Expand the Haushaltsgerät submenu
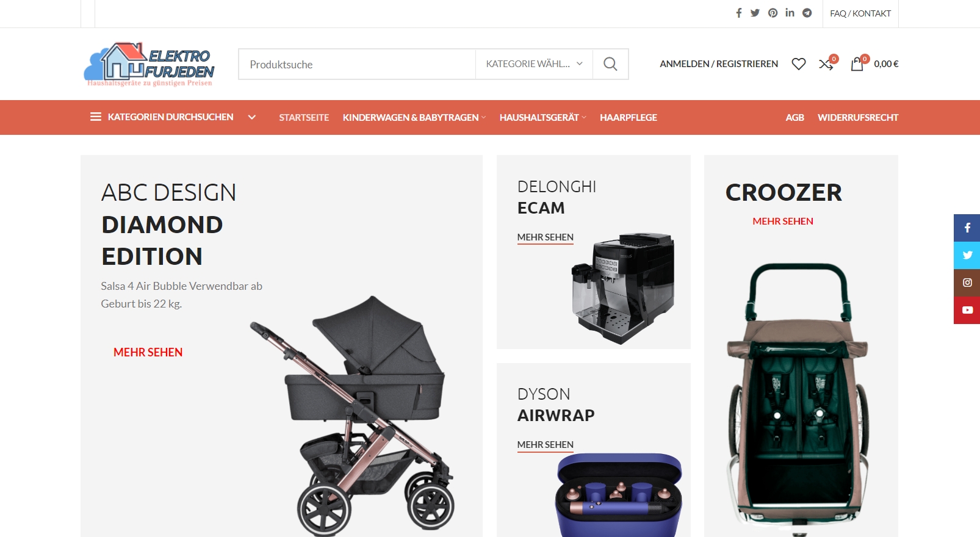This screenshot has height=537, width=980. click(542, 117)
